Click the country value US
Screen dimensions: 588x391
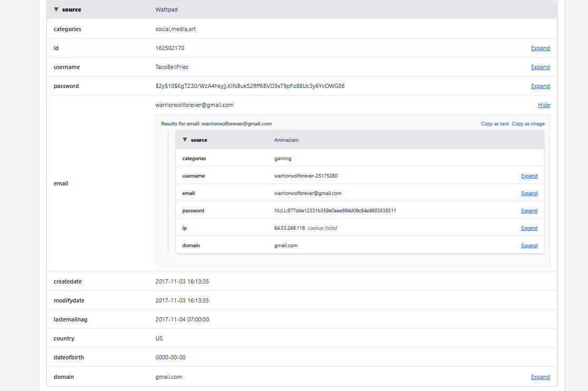click(159, 338)
